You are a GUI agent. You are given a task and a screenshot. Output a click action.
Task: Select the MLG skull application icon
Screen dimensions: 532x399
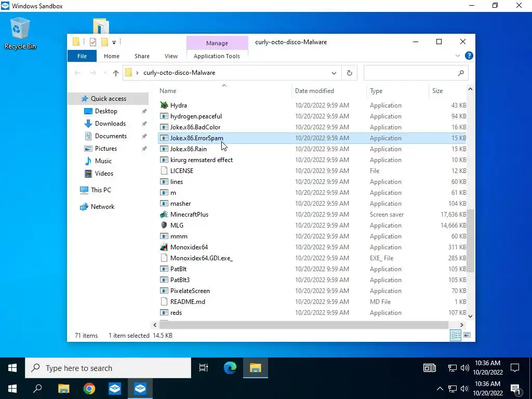coord(164,225)
